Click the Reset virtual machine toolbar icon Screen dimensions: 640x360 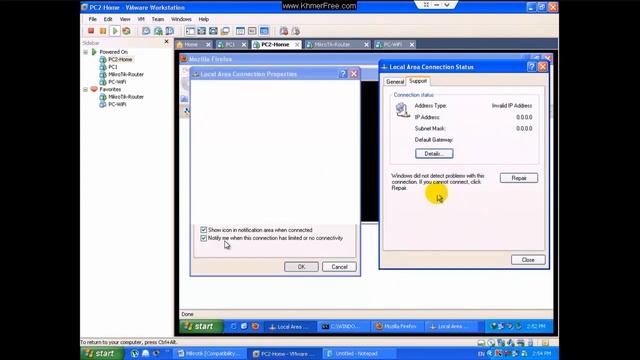[127, 31]
